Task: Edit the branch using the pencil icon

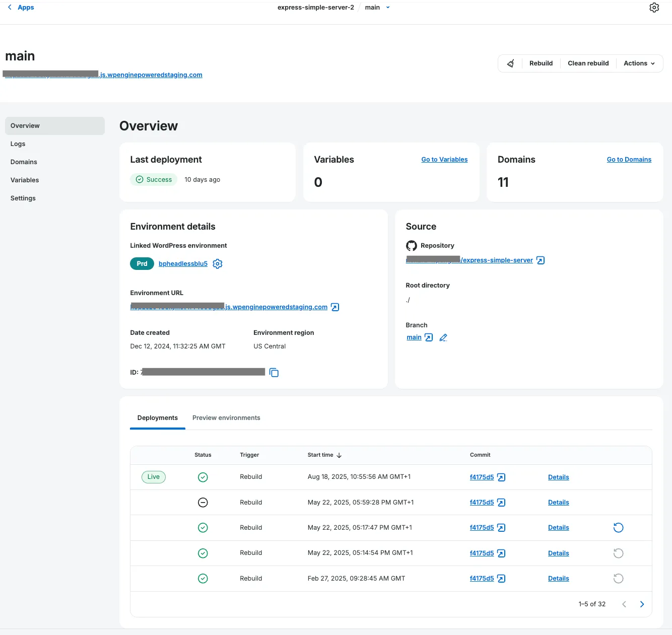Action: pyautogui.click(x=443, y=337)
